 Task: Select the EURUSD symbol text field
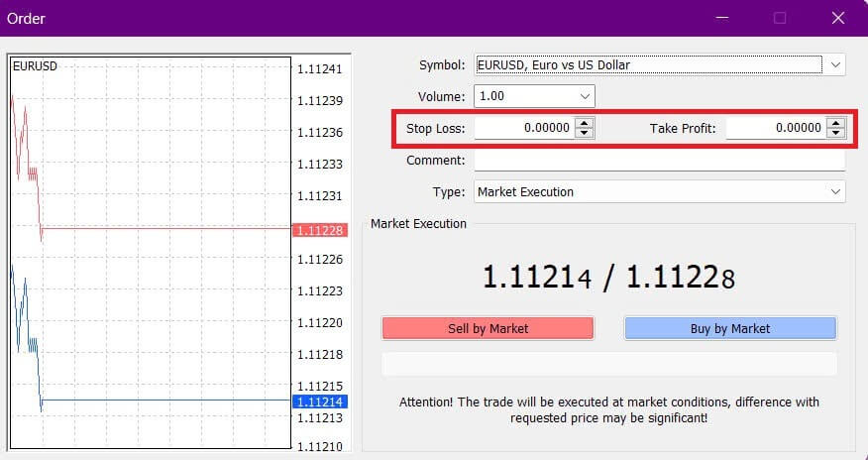(648, 65)
